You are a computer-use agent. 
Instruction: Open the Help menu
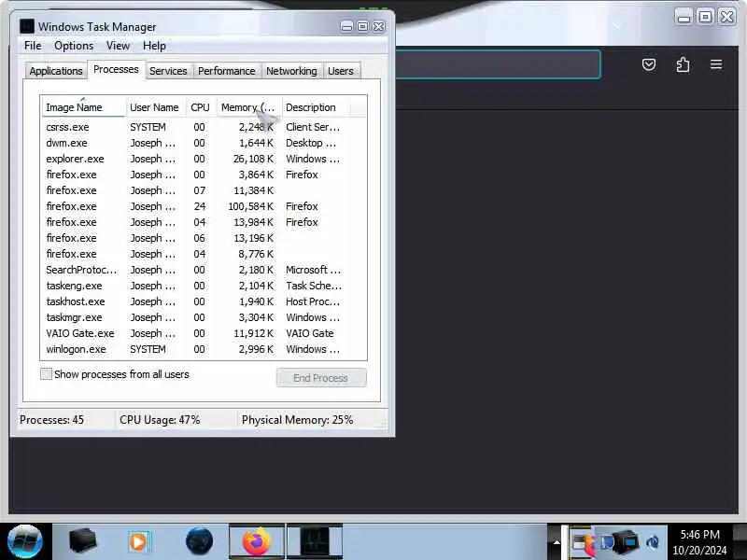point(154,46)
